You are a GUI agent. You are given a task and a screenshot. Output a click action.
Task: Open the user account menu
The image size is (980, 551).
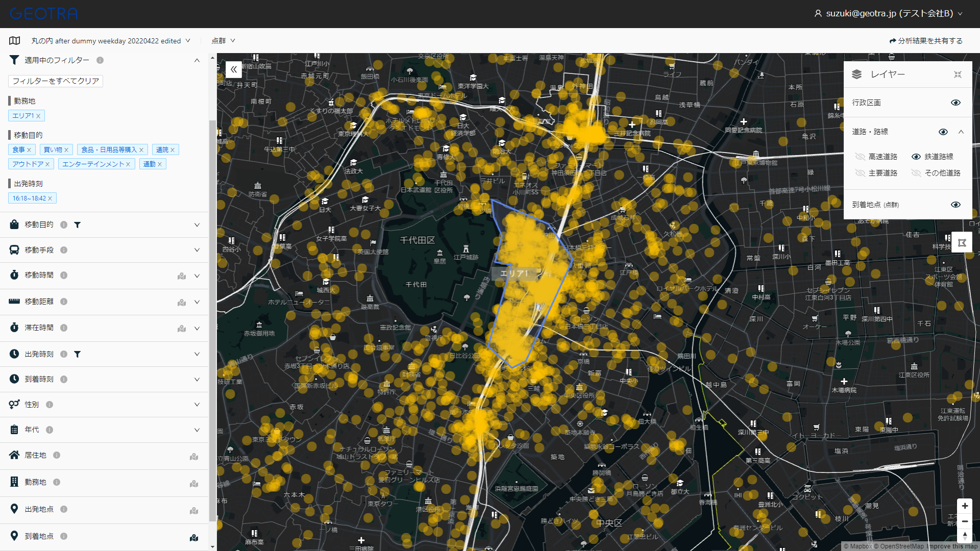[889, 14]
